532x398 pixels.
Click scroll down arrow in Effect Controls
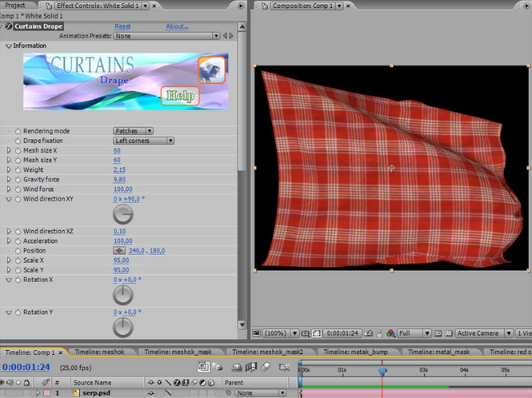(242, 324)
